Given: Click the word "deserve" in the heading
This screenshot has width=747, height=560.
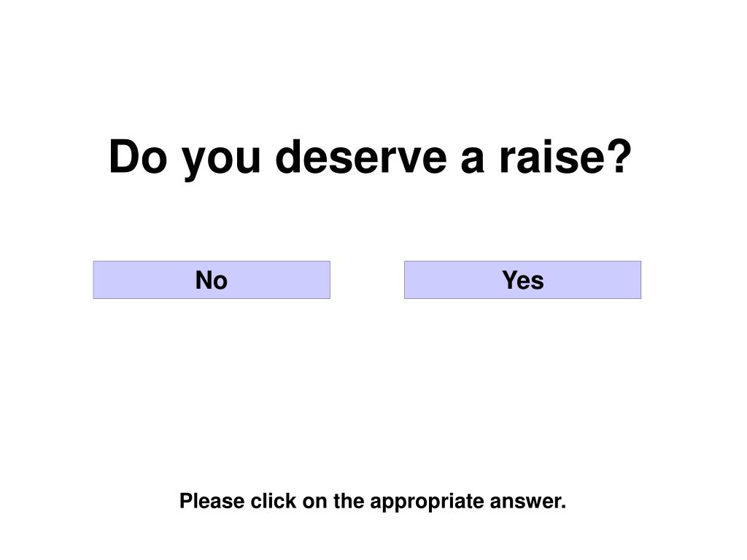Looking at the screenshot, I should 361,156.
